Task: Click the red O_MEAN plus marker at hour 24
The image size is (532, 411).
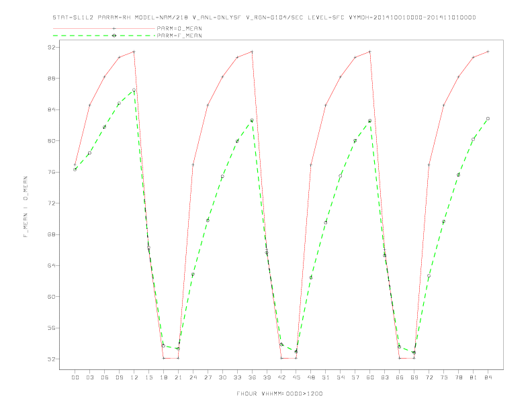Action: [x=193, y=165]
